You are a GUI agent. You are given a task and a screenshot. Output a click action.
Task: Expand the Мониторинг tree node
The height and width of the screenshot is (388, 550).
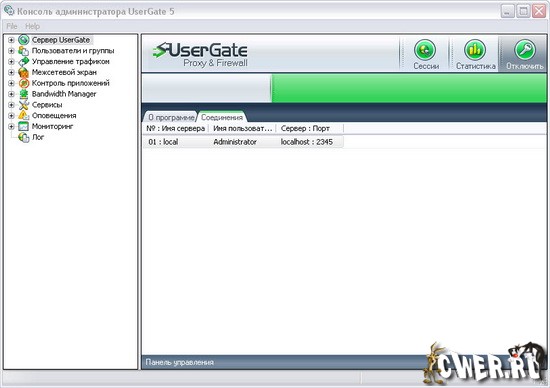click(11, 126)
